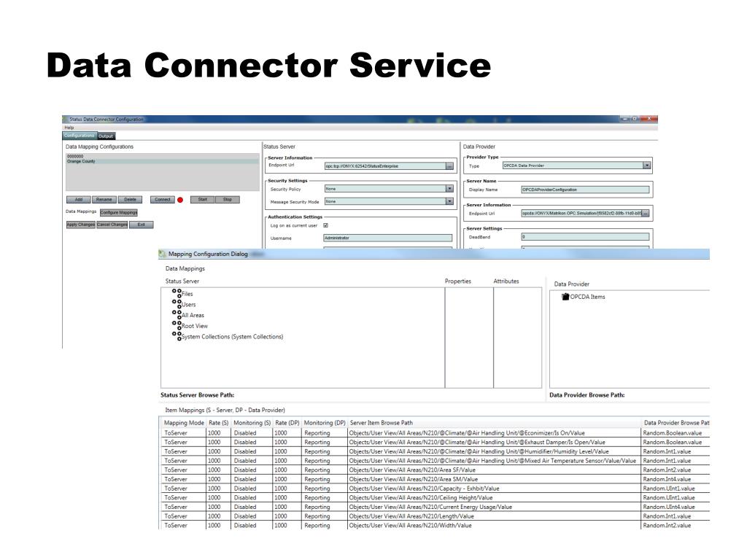Select the Orange County configuration entry

point(162,161)
